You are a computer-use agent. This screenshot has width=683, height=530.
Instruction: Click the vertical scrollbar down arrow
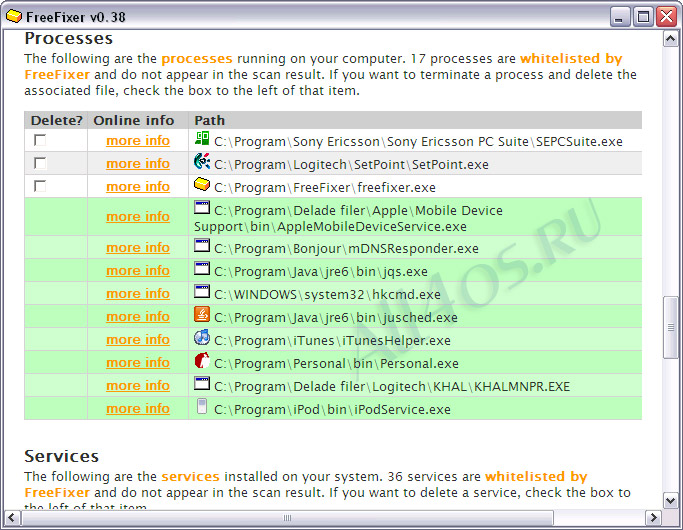671,500
